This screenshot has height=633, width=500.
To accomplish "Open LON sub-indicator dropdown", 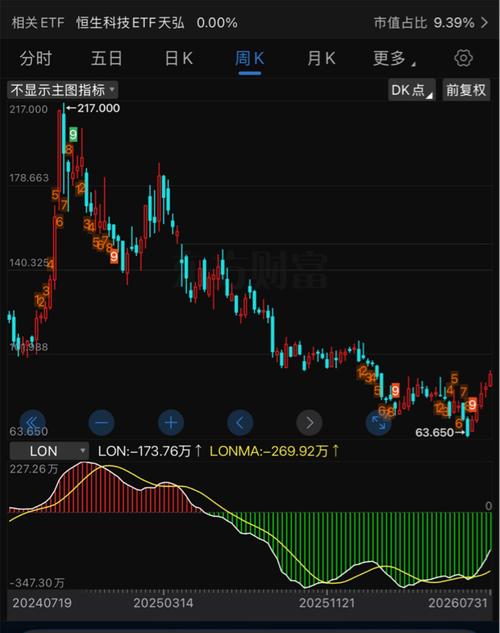I will point(49,451).
